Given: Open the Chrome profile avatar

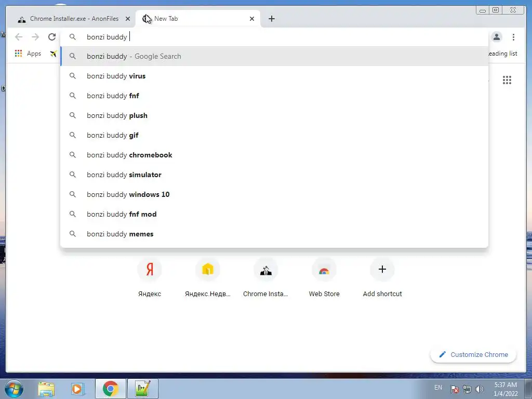Looking at the screenshot, I should [496, 37].
